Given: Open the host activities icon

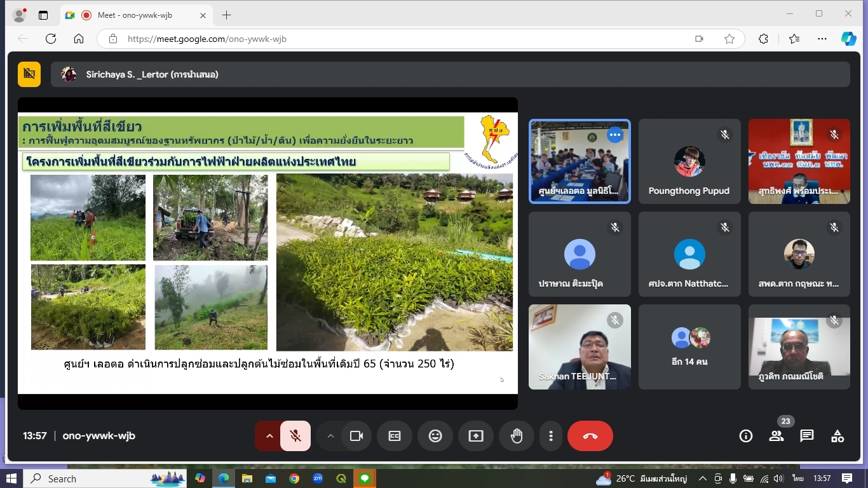Looking at the screenshot, I should pyautogui.click(x=837, y=436).
